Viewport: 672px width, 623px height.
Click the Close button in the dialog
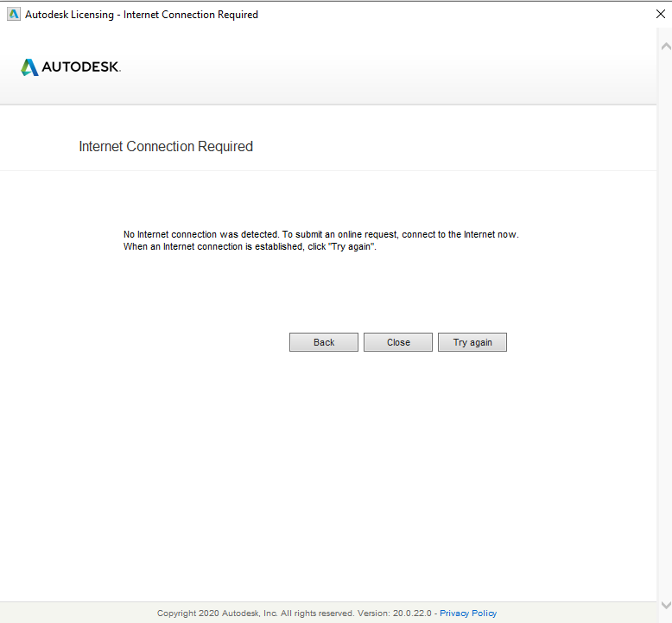pos(398,342)
